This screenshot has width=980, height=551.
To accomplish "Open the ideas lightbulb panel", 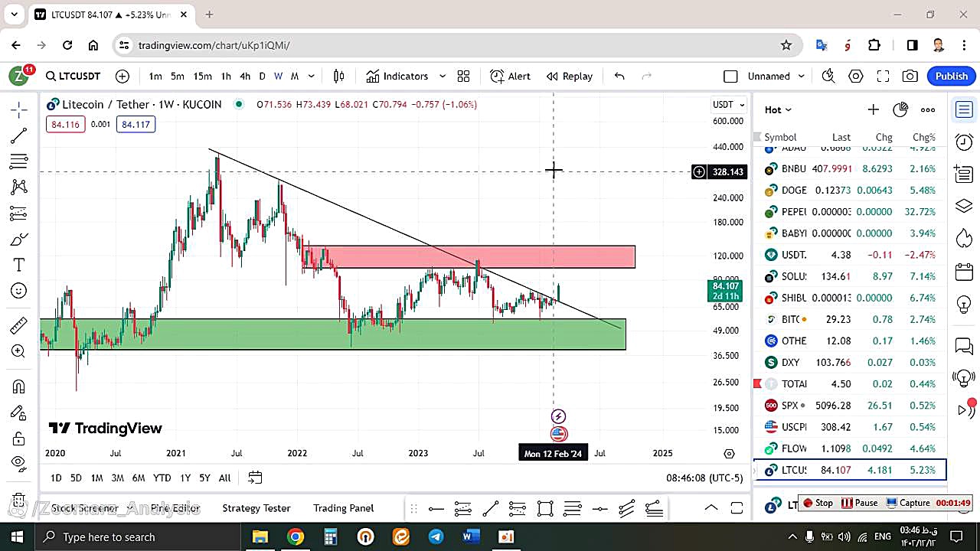I will [964, 304].
